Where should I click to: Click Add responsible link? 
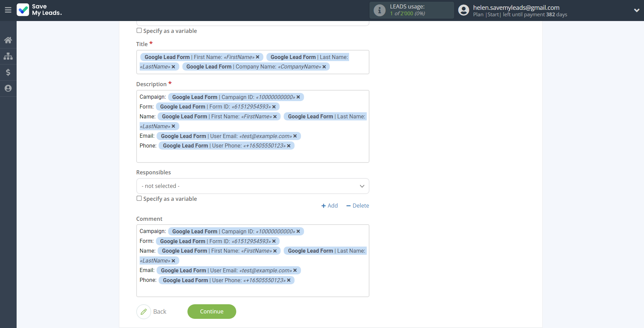pyautogui.click(x=329, y=206)
